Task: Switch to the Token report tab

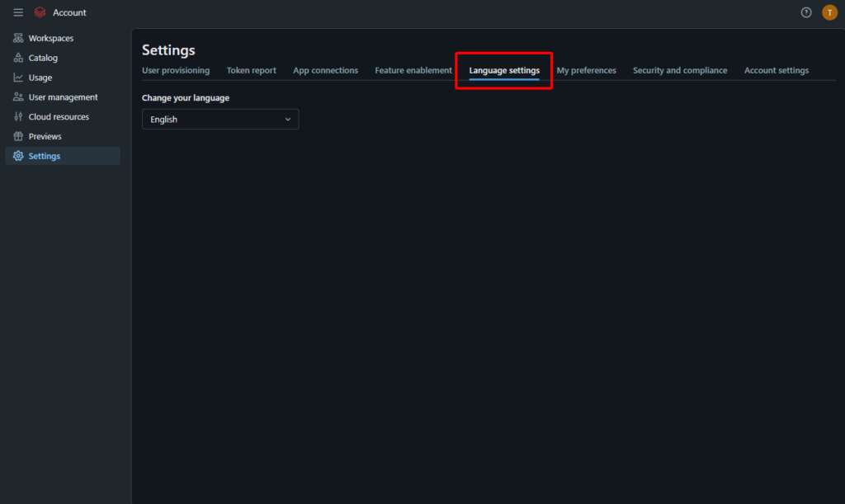Action: pos(251,71)
